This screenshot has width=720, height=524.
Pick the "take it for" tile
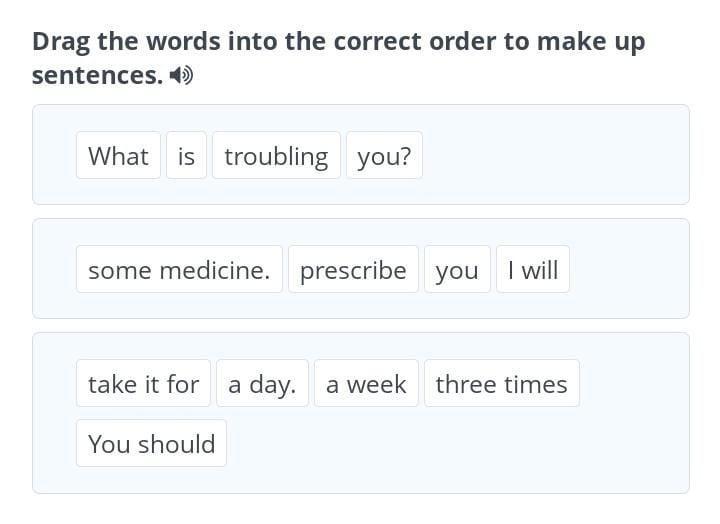143,383
